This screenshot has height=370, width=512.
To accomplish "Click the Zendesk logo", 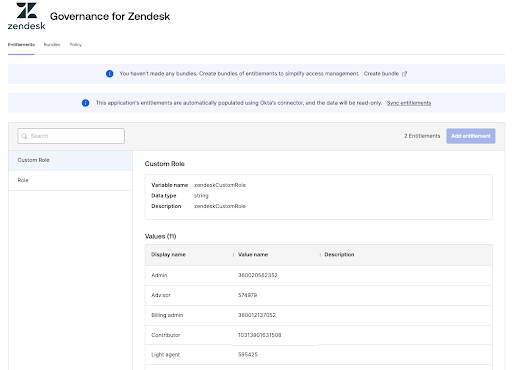I will (26, 16).
